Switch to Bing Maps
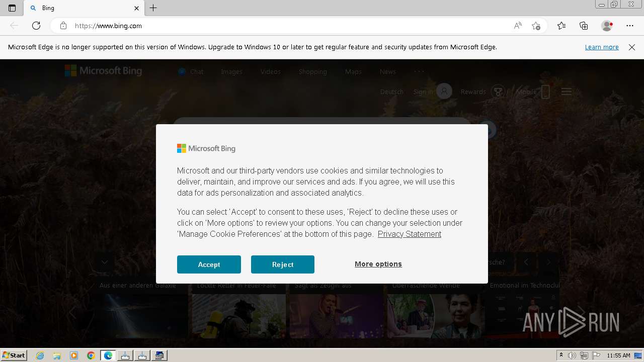Screen dimensions: 644x362 [x=353, y=71]
